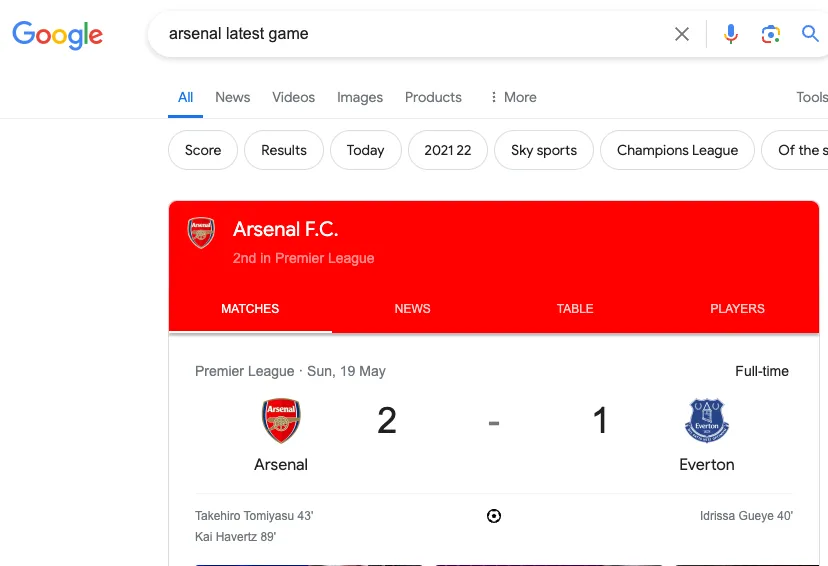The height and width of the screenshot is (566, 828).
Task: Click the Tools search options link
Action: pos(811,97)
